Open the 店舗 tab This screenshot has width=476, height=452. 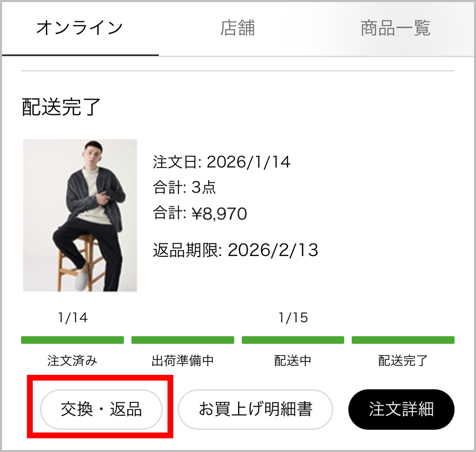(238, 29)
